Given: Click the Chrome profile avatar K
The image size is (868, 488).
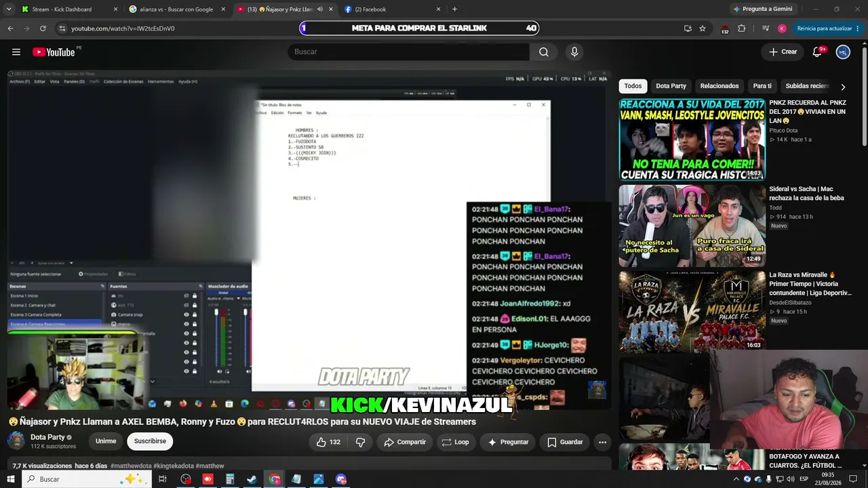Looking at the screenshot, I should coord(782,28).
